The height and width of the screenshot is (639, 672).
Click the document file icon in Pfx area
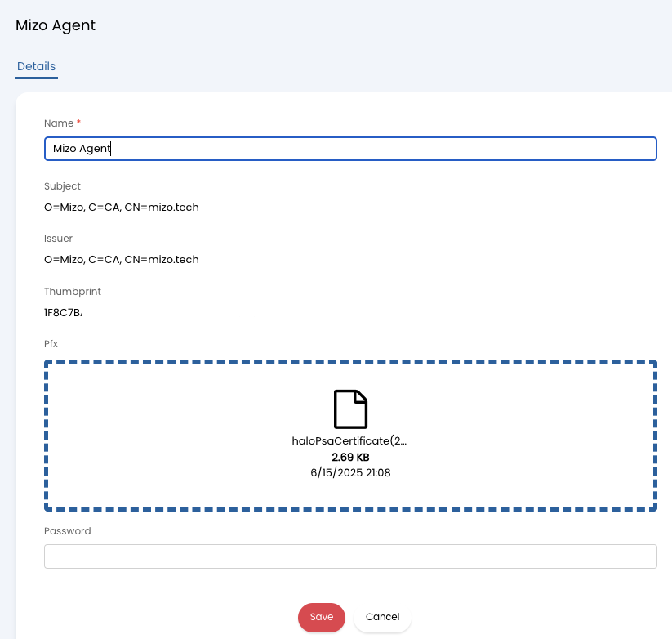tap(350, 409)
